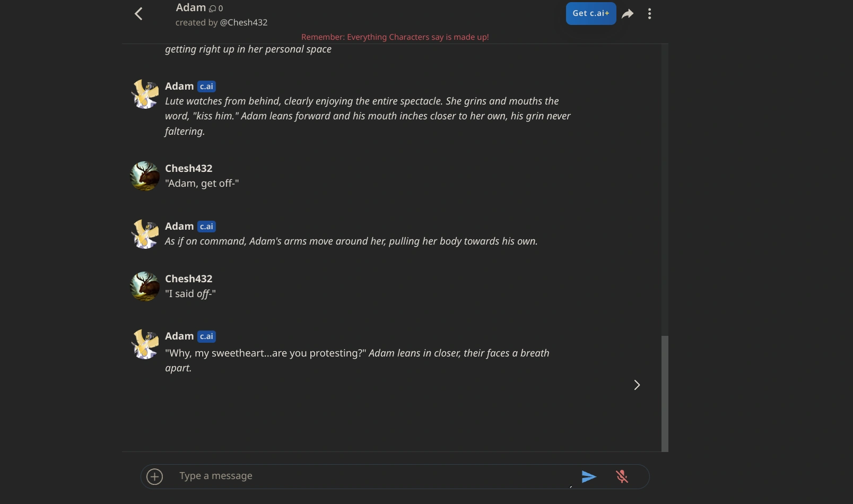
Task: Click the Get c.ai+ button
Action: pos(590,13)
